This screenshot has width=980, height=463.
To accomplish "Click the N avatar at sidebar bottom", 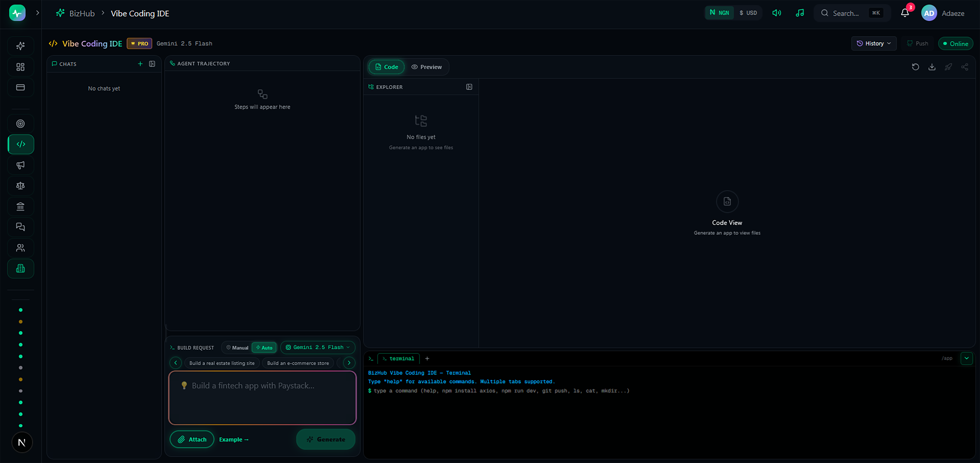I will coord(22,442).
